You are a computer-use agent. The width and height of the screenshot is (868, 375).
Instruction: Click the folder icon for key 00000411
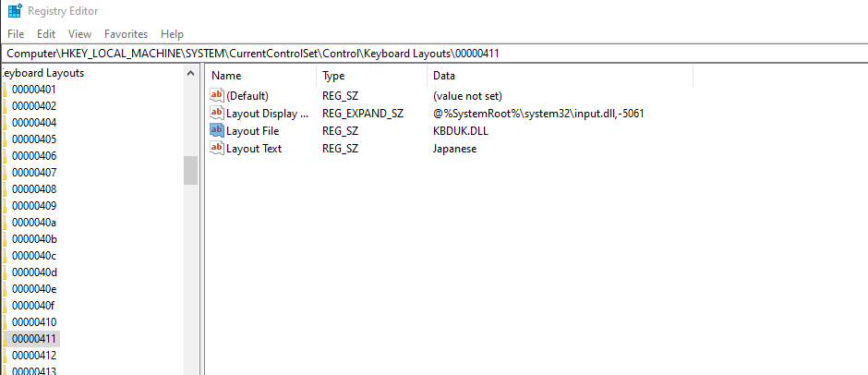[4, 338]
